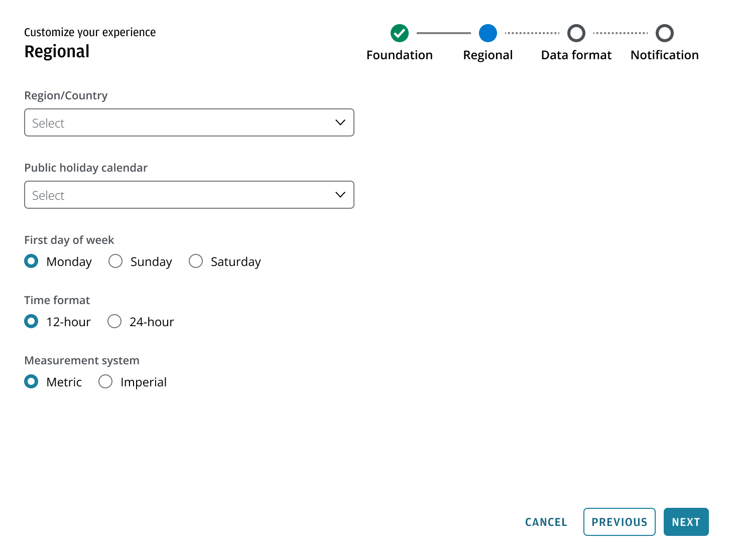Open the Public holiday calendar dropdown

189,195
